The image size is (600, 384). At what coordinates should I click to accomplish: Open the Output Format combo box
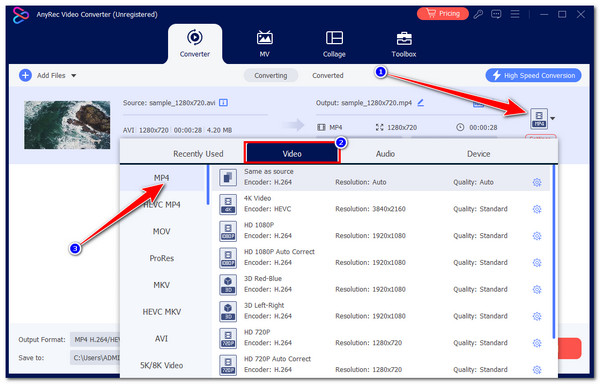(x=95, y=339)
